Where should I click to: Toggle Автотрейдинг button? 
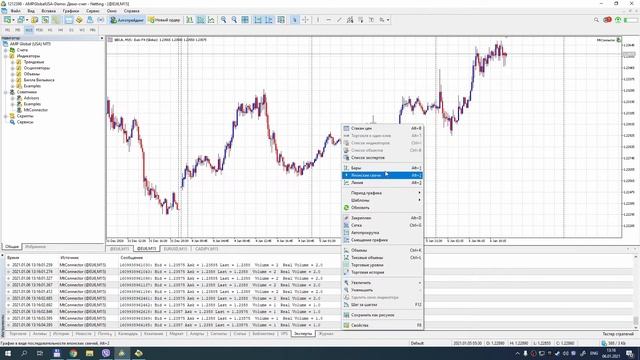coord(127,20)
